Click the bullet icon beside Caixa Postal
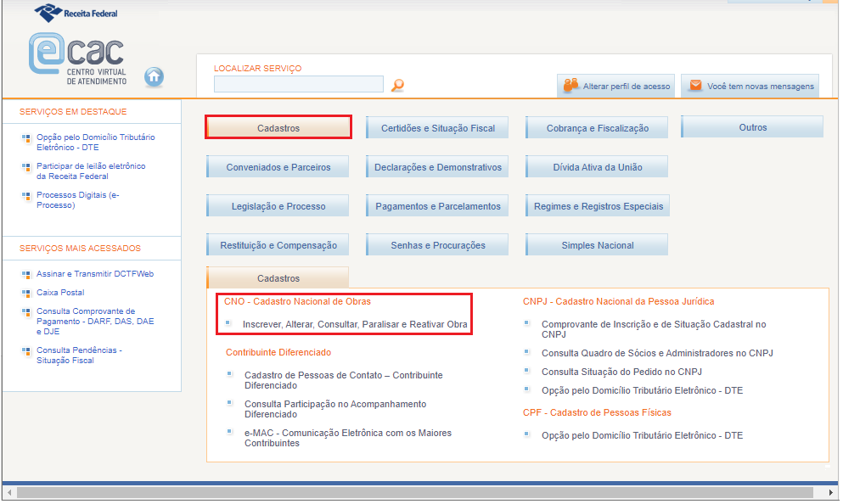The width and height of the screenshot is (843, 504). (25, 293)
